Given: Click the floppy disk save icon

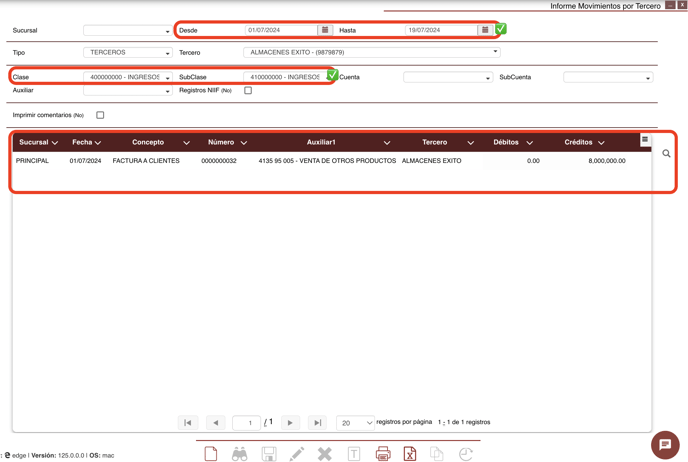Looking at the screenshot, I should 269,454.
